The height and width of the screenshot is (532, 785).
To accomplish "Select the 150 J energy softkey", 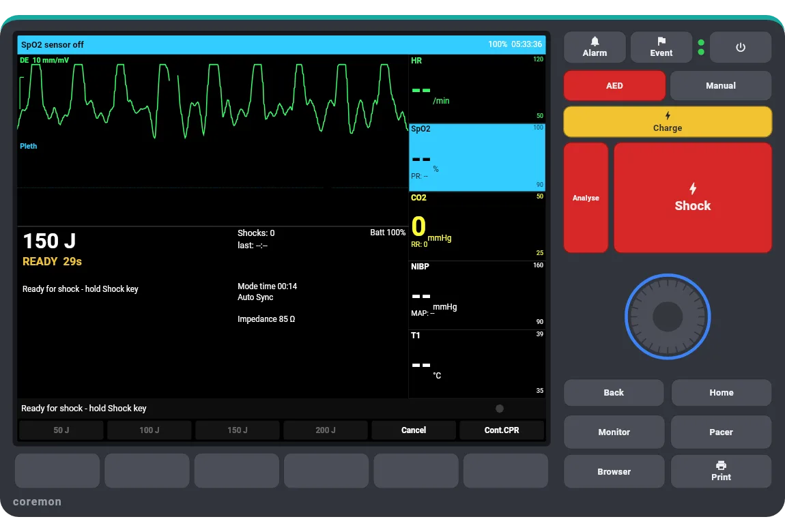I will click(x=238, y=430).
